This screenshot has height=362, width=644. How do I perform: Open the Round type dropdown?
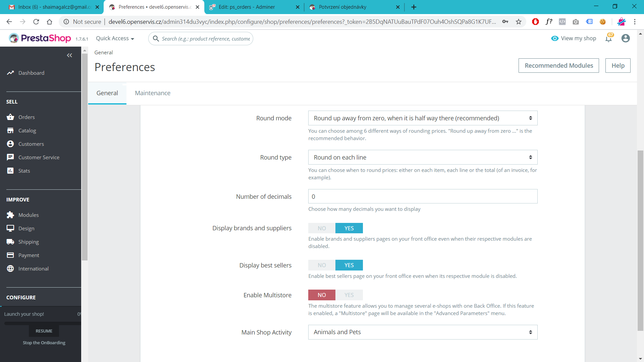click(x=423, y=157)
